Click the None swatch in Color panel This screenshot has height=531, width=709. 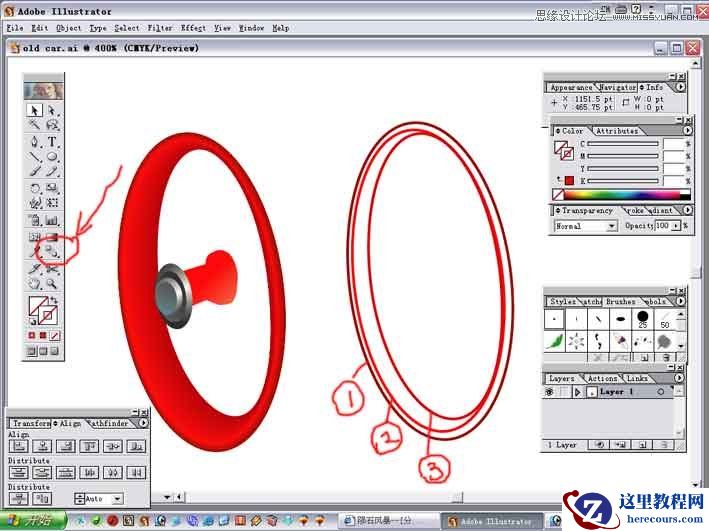pyautogui.click(x=558, y=194)
